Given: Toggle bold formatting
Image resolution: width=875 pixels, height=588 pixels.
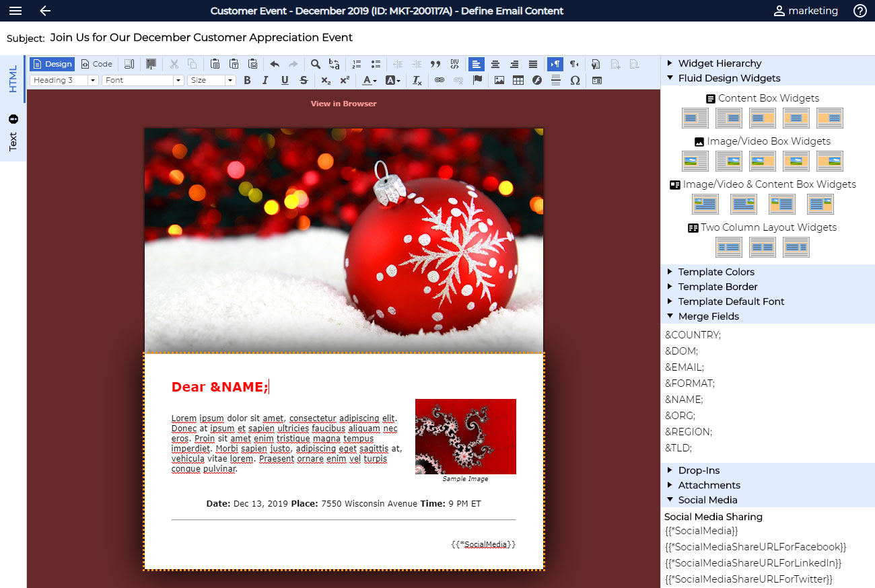Looking at the screenshot, I should (247, 80).
